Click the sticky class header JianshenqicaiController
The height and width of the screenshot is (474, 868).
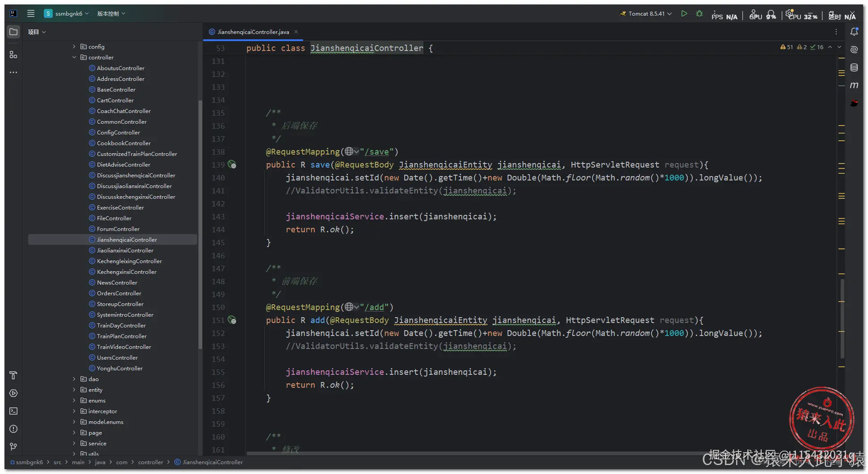coord(367,48)
